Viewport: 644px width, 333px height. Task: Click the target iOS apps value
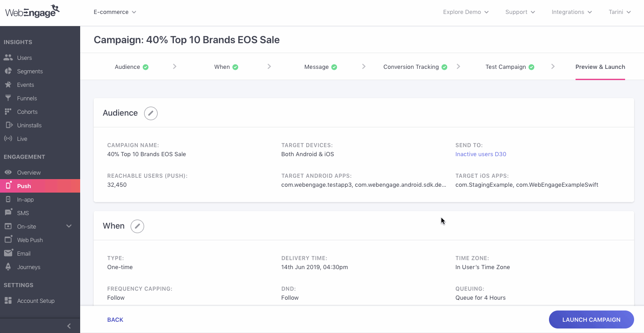tap(526, 184)
